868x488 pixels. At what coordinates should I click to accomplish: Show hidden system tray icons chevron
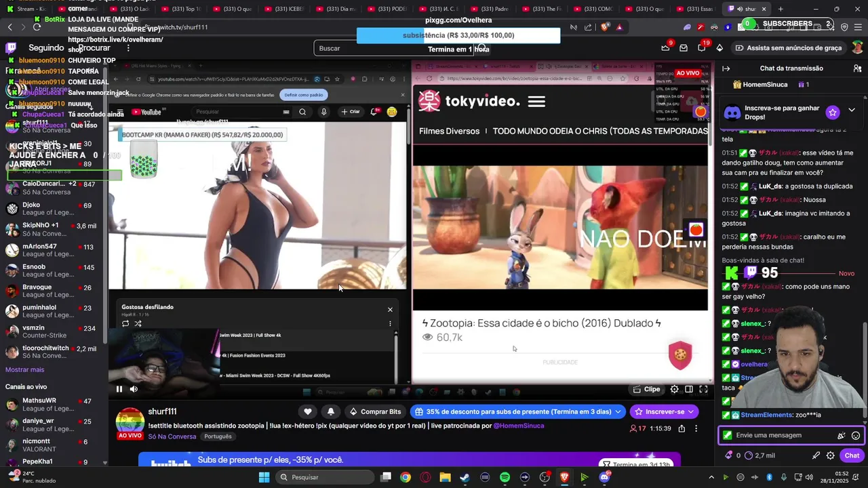pos(711,477)
